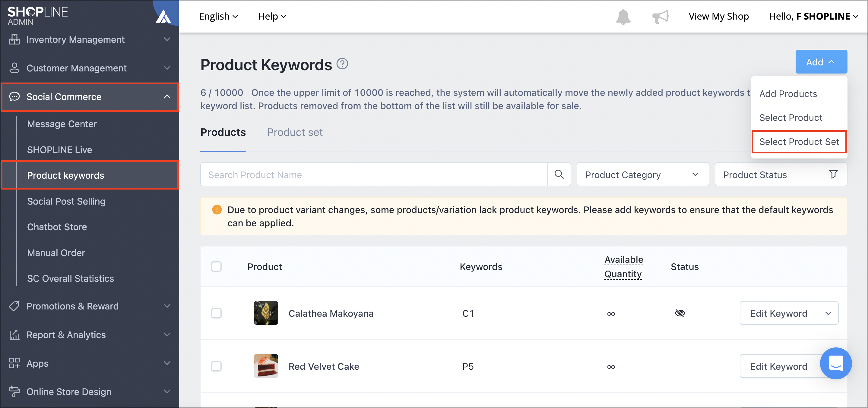Click the Available Quantity column header
This screenshot has height=408, width=868.
tap(623, 267)
